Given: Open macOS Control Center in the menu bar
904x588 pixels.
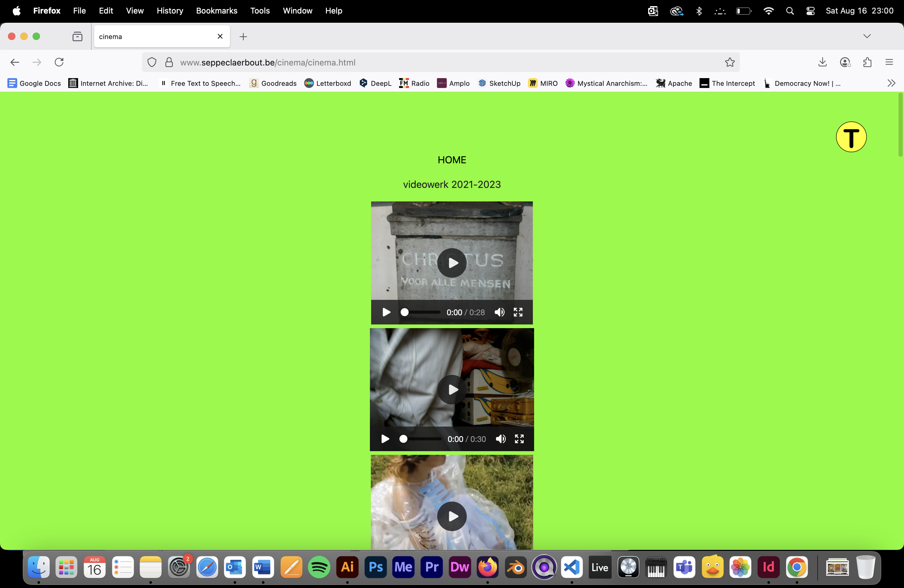Looking at the screenshot, I should pos(810,11).
